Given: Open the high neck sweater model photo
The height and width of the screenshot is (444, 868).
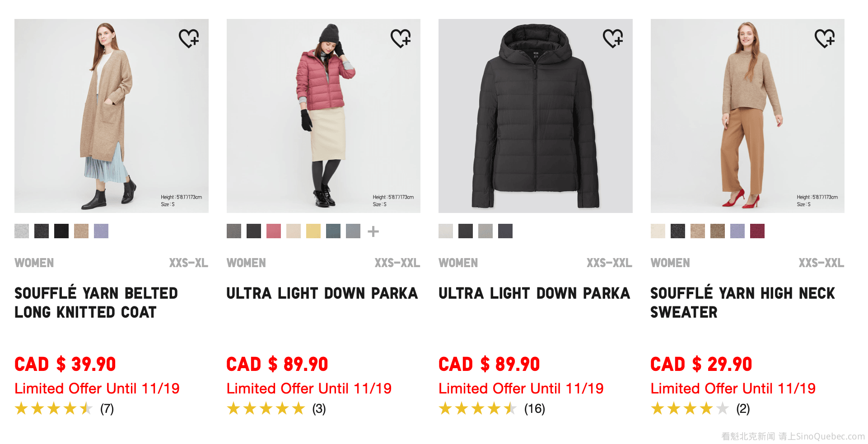Looking at the screenshot, I should pyautogui.click(x=747, y=116).
